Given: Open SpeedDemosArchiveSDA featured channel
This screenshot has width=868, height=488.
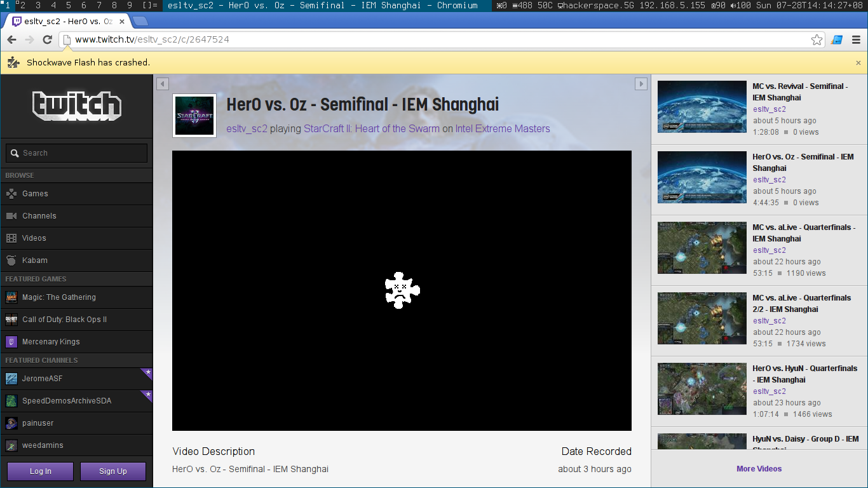Looking at the screenshot, I should click(77, 401).
